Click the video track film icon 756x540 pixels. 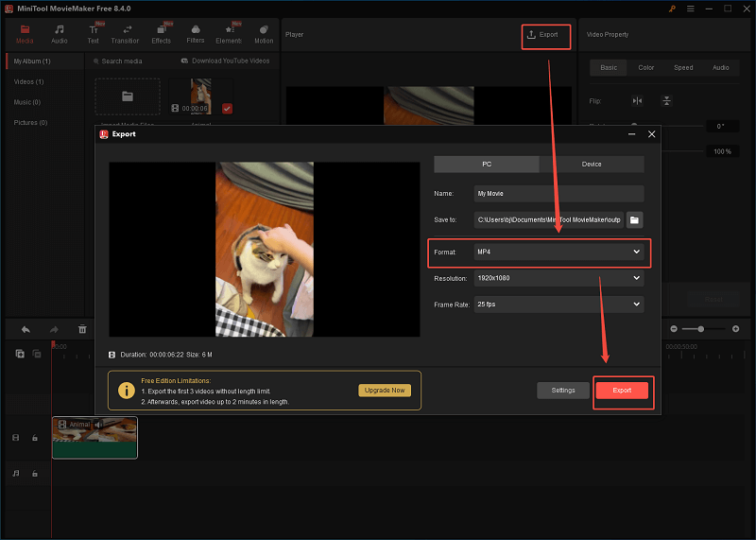[16, 438]
